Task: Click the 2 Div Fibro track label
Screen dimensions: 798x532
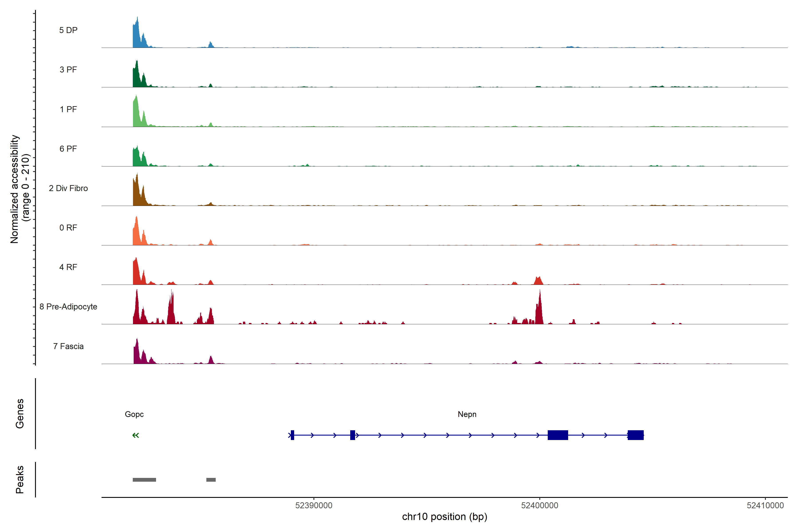Action: [68, 188]
